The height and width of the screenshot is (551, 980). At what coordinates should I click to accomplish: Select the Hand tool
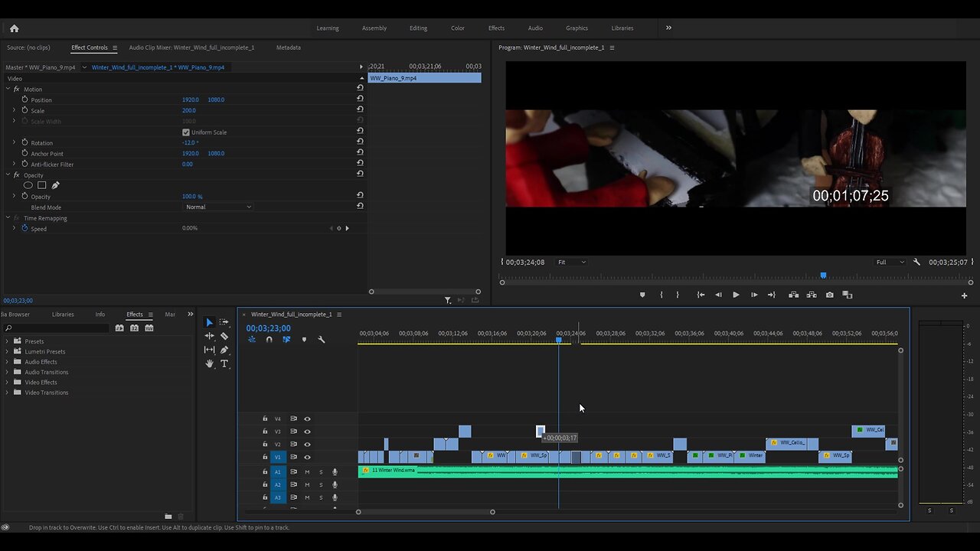(209, 364)
